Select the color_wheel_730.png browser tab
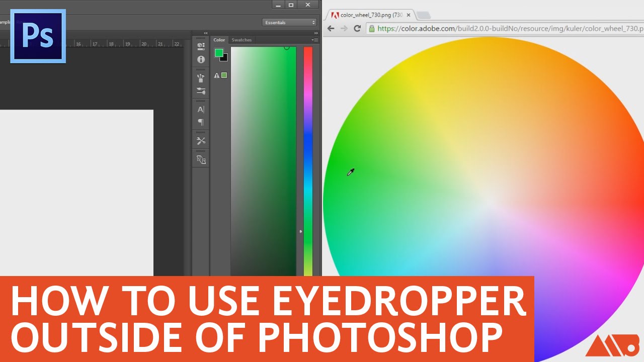 pyautogui.click(x=370, y=15)
